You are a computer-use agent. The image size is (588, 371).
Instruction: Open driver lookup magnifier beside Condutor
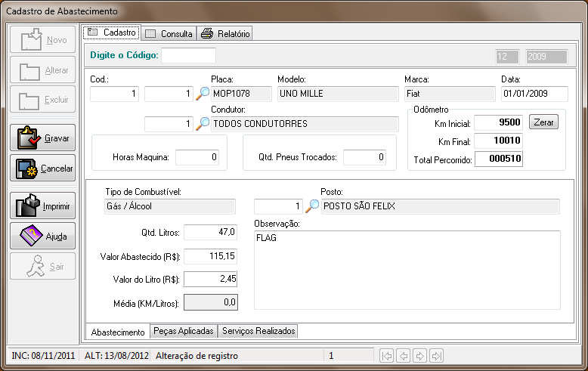tap(203, 124)
